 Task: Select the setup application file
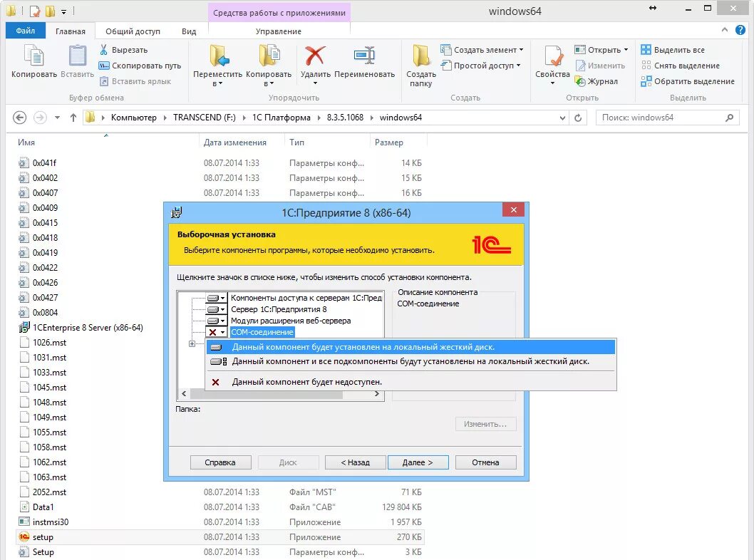220,537
